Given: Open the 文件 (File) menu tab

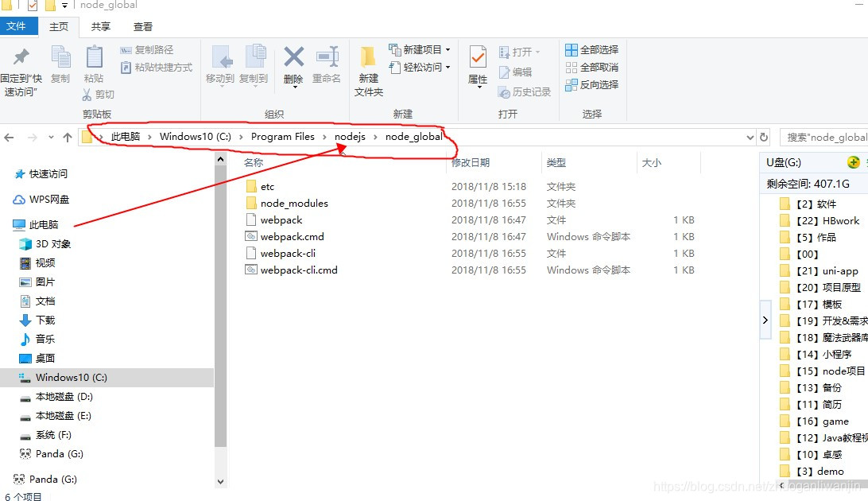Looking at the screenshot, I should (x=17, y=26).
